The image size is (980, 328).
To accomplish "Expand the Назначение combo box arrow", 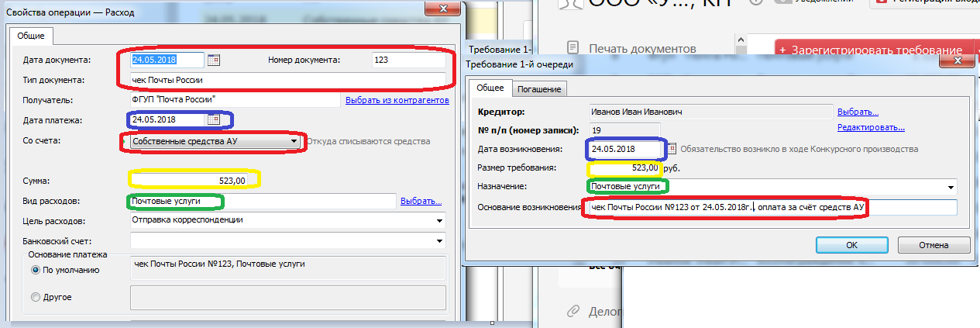I will tap(951, 188).
